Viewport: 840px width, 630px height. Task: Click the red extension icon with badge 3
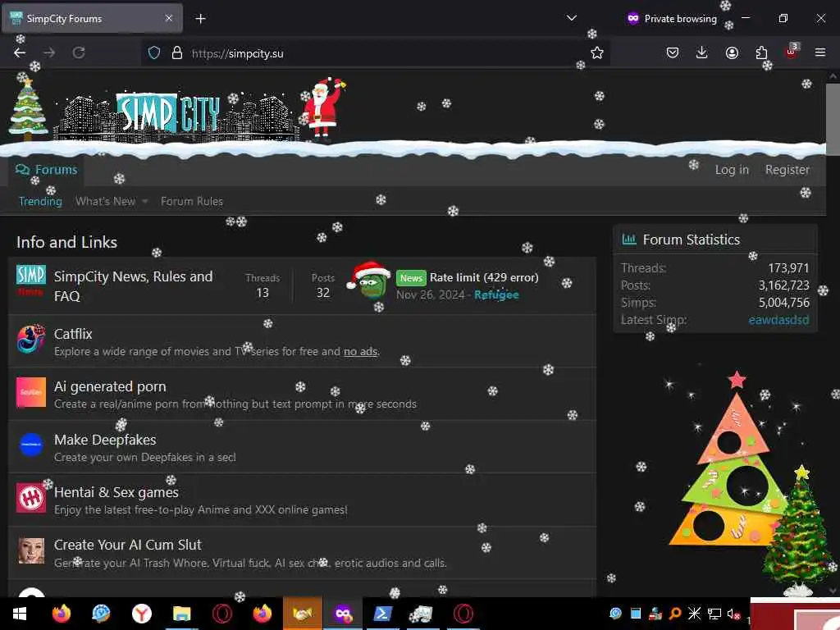[792, 52]
